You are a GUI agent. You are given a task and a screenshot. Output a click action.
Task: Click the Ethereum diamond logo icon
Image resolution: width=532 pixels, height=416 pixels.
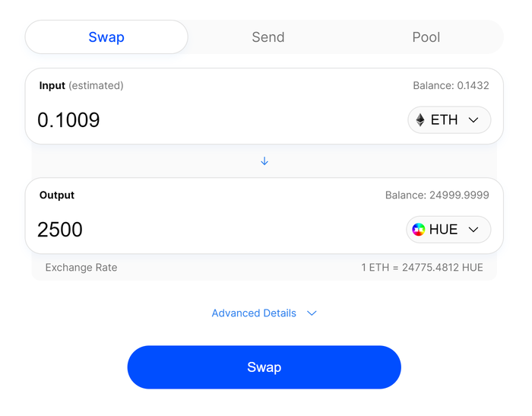420,120
